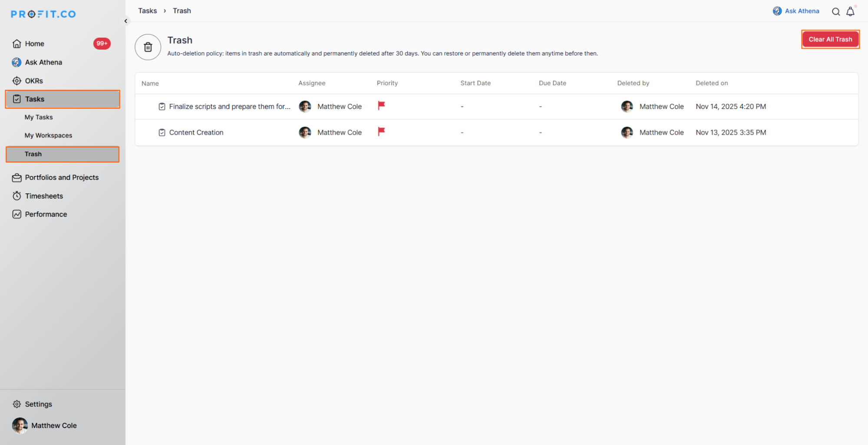Click the search magnifier icon
The height and width of the screenshot is (445, 868).
[x=835, y=12]
